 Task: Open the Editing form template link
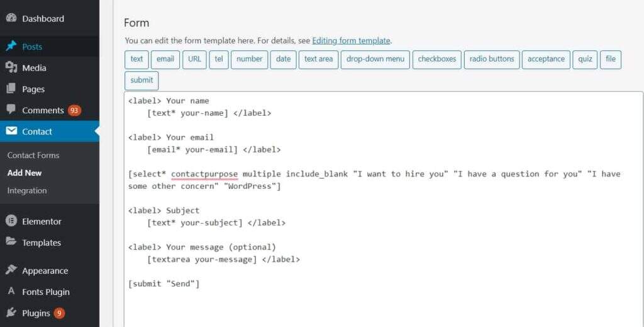(351, 41)
